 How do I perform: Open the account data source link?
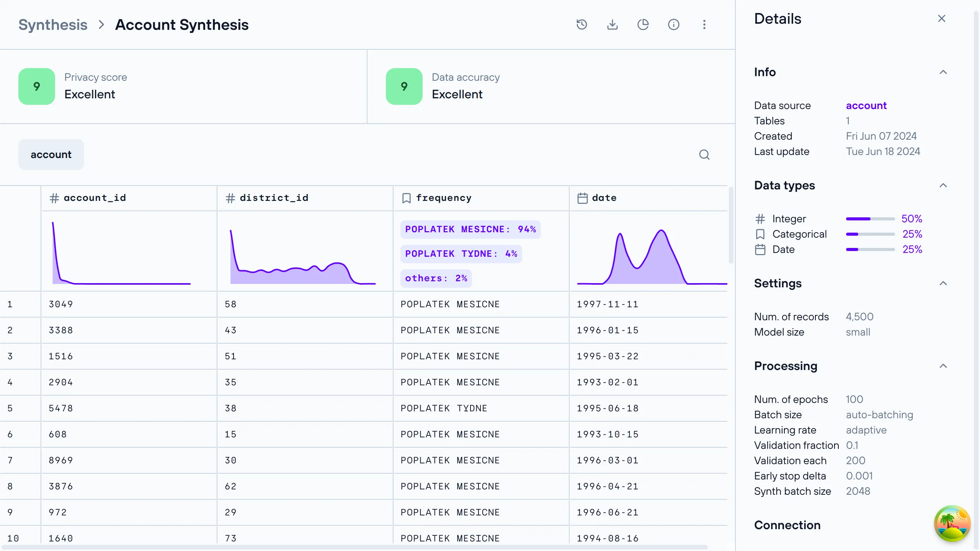tap(866, 106)
